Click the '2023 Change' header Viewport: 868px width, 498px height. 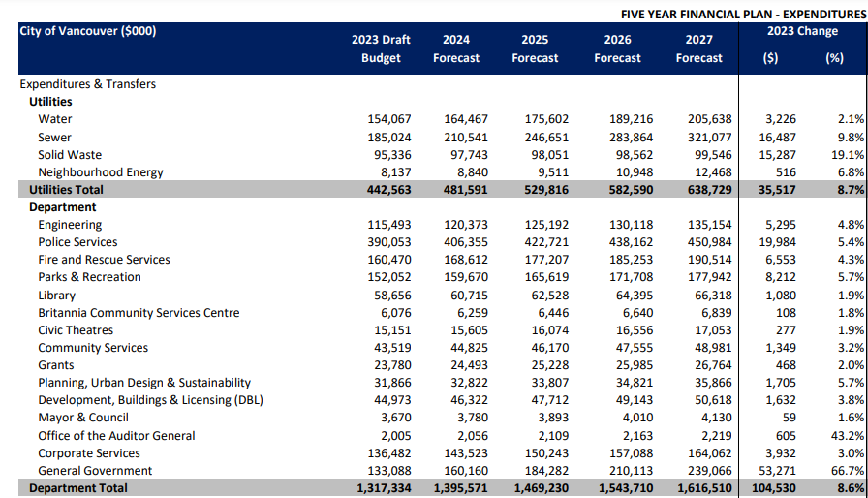tap(802, 31)
